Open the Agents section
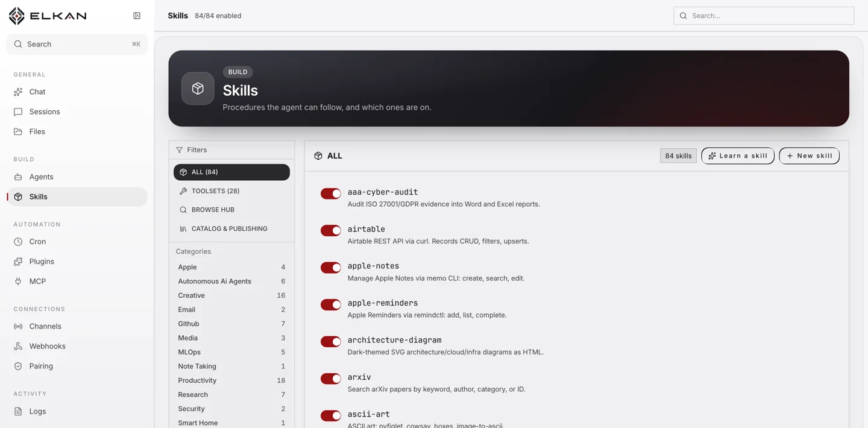868x428 pixels. (x=77, y=177)
